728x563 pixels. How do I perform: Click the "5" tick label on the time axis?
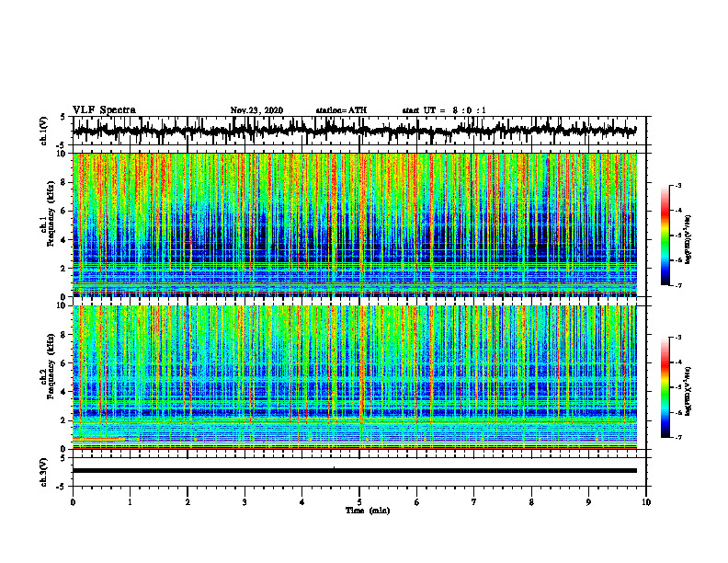(359, 502)
